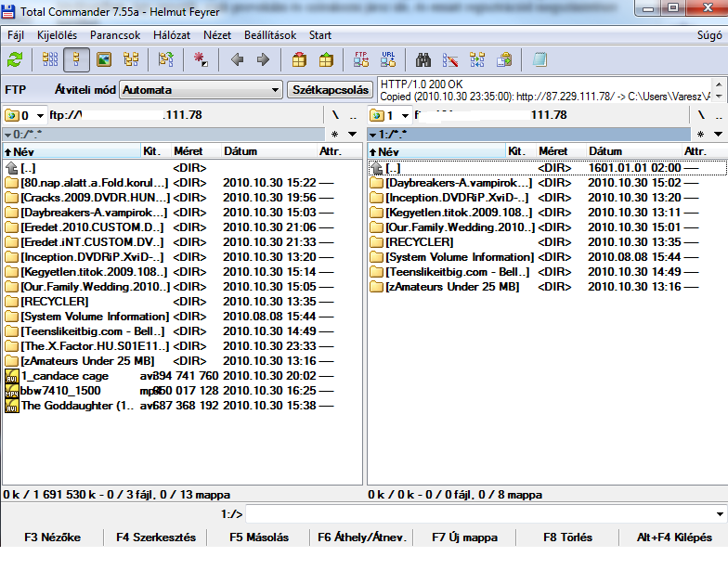Expand left path 0:/*.* triangle

tap(7, 135)
